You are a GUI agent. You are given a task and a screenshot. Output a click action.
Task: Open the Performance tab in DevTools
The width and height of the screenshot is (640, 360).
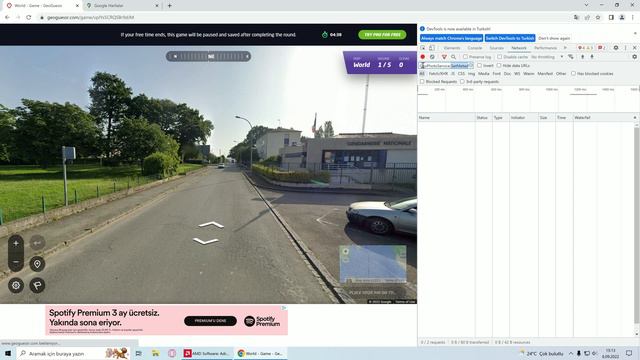(x=545, y=48)
